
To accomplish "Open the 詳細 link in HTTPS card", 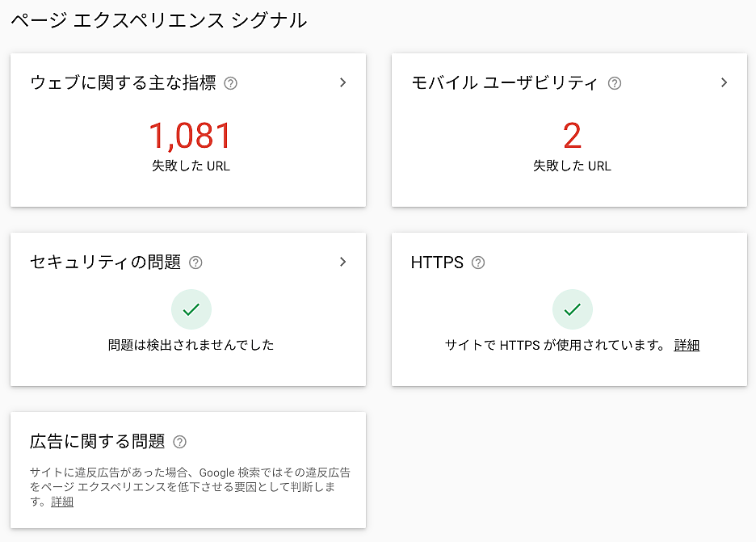I will point(687,345).
